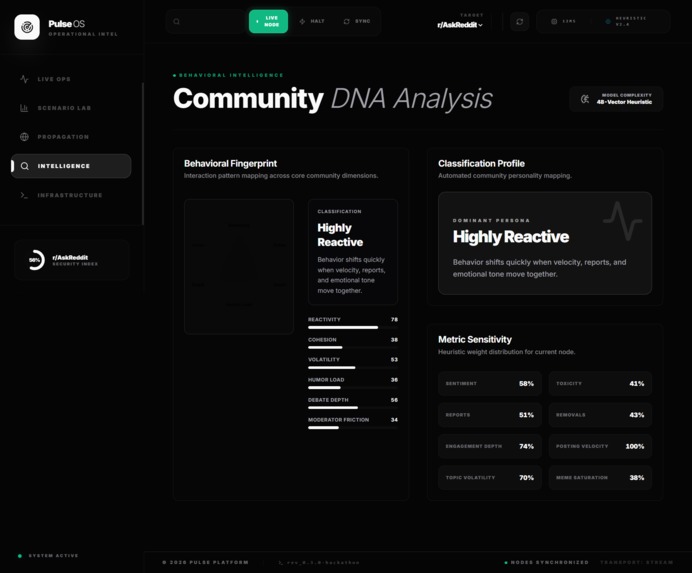The width and height of the screenshot is (692, 573).
Task: Click the pulse icon in Dominant Persona card
Action: click(x=623, y=221)
